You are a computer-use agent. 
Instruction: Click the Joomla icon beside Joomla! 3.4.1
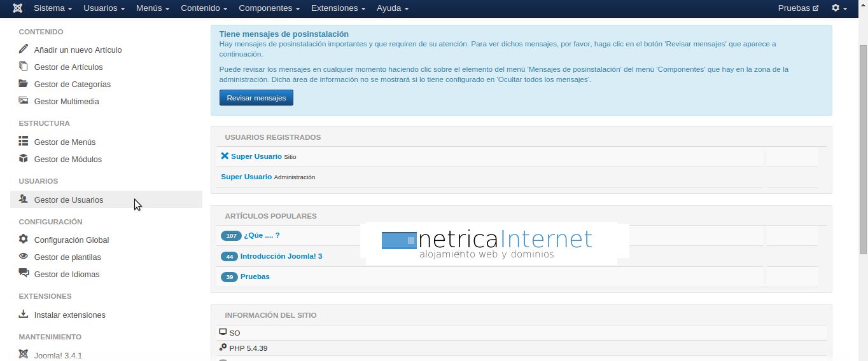pos(24,355)
